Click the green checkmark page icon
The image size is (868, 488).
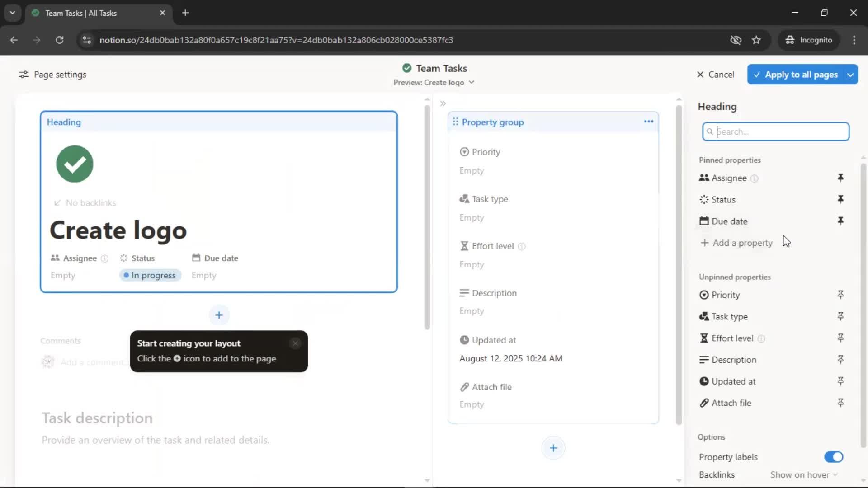tap(75, 164)
